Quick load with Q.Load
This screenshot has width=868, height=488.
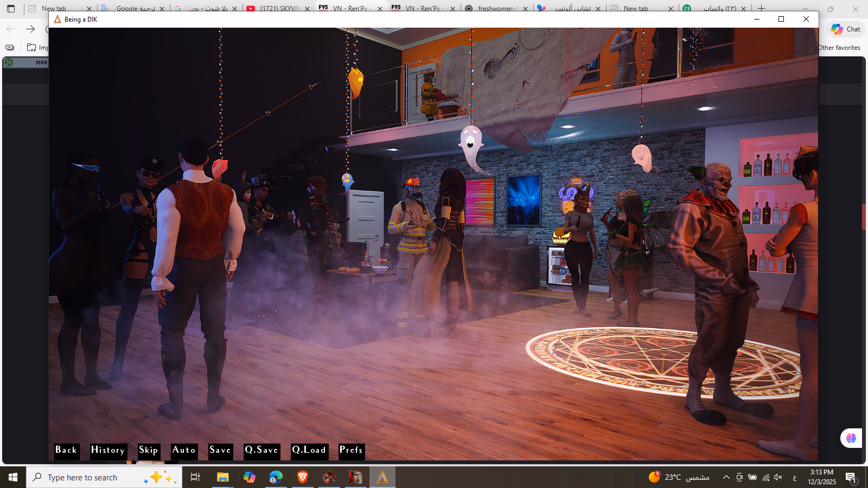309,450
